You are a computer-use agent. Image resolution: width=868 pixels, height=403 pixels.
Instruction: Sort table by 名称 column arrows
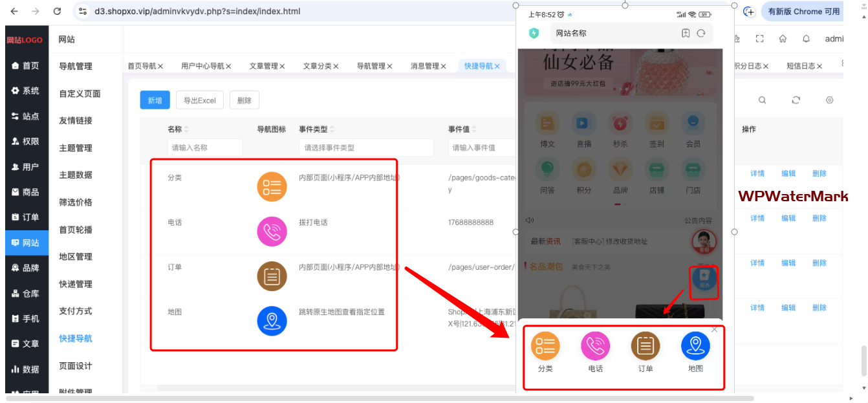187,129
